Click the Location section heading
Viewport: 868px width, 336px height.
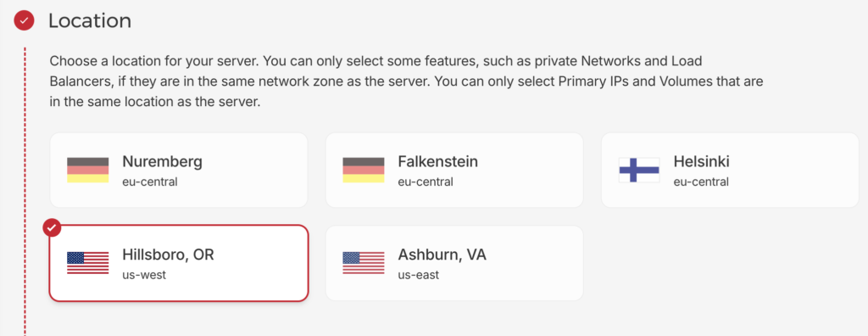(x=90, y=21)
